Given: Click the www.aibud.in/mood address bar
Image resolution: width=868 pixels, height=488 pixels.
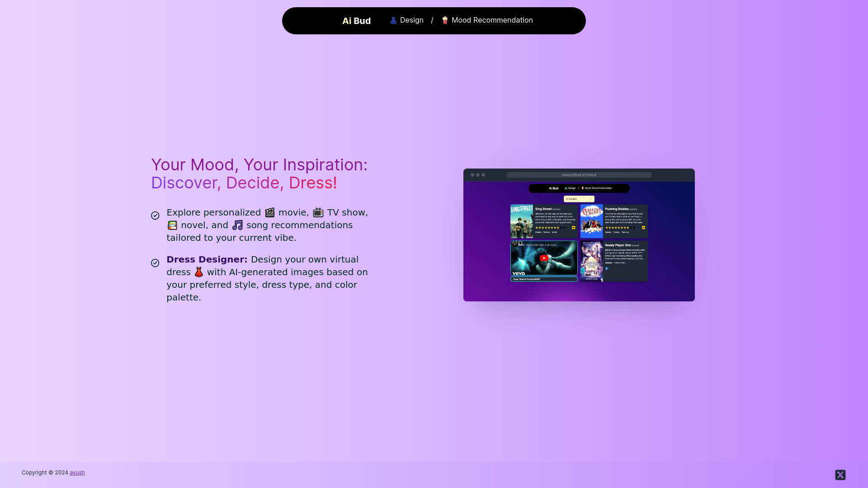Looking at the screenshot, I should pos(579,175).
